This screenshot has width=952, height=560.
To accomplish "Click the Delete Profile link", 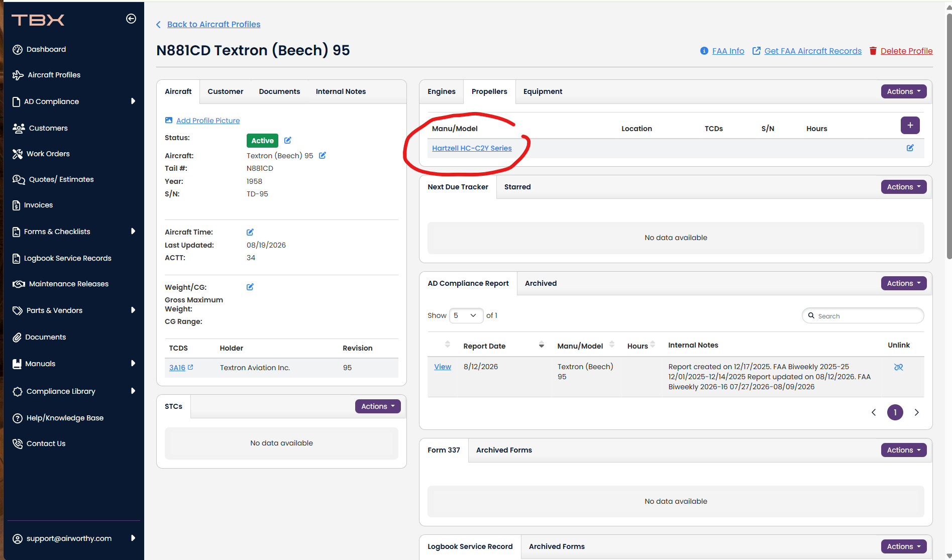I will tap(906, 51).
